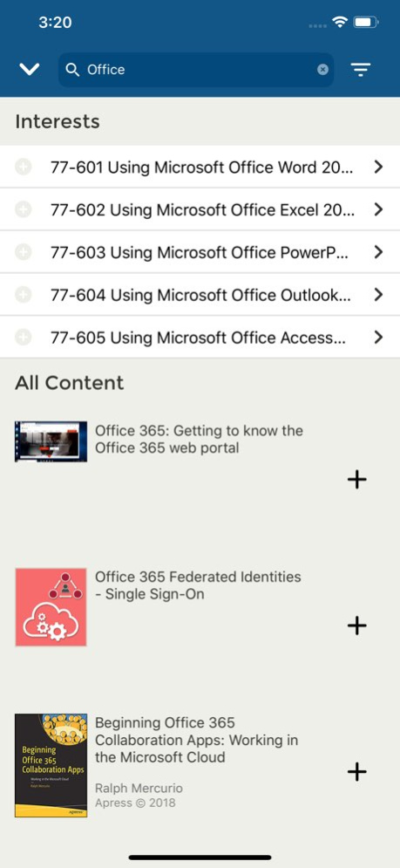Image resolution: width=400 pixels, height=868 pixels.
Task: Select Apress © 2018 publisher text
Action: 136,802
